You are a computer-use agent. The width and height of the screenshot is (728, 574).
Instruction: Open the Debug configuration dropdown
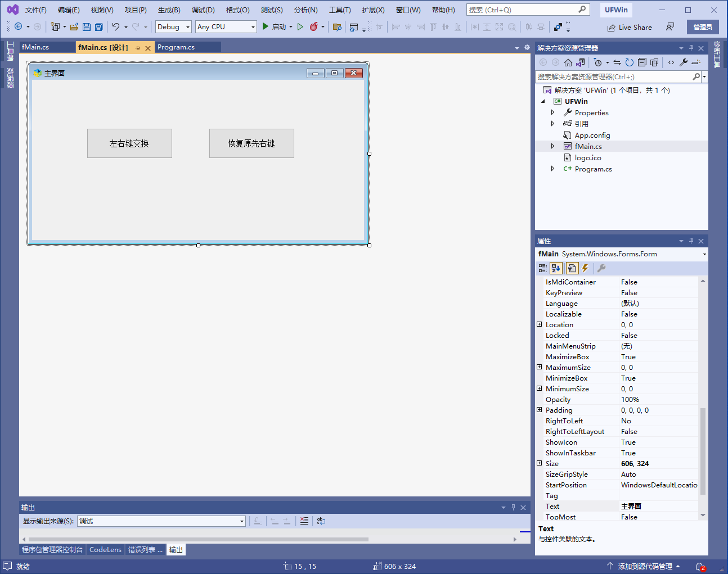tap(188, 26)
